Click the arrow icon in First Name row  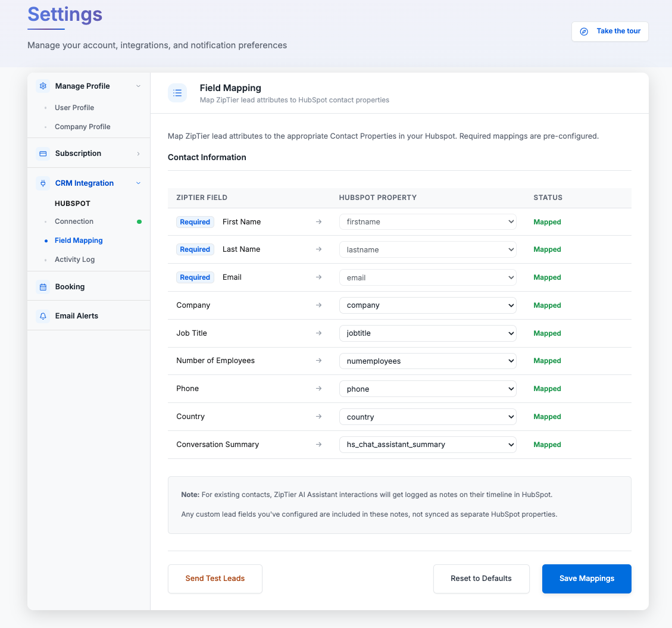318,221
